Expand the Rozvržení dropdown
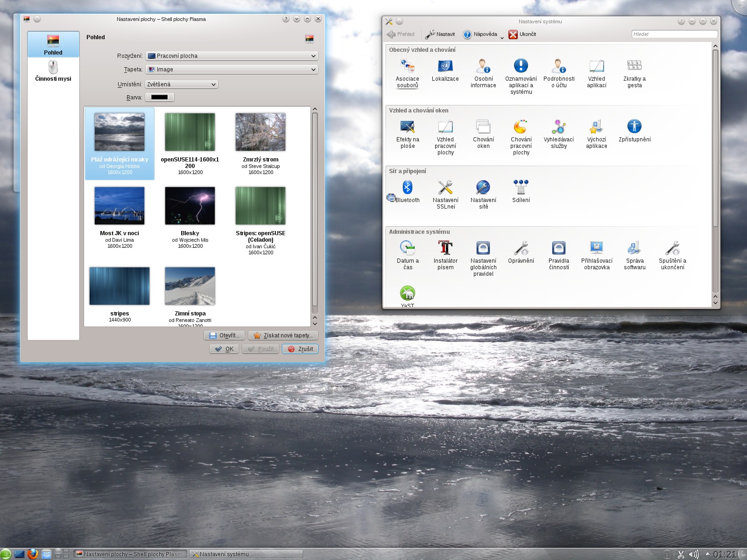747x560 pixels. tap(232, 56)
